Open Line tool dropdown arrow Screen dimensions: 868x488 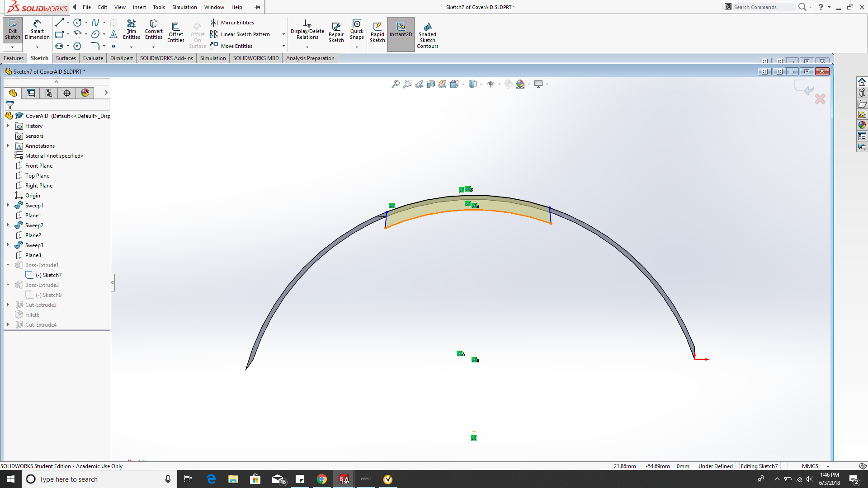[x=68, y=23]
